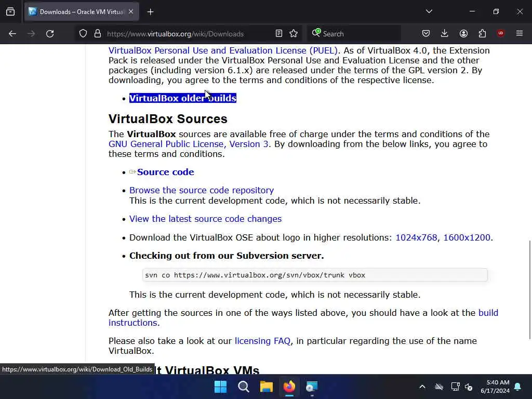Image resolution: width=532 pixels, height=399 pixels.
Task: Click the muted volume tray icon
Action: coord(469,387)
